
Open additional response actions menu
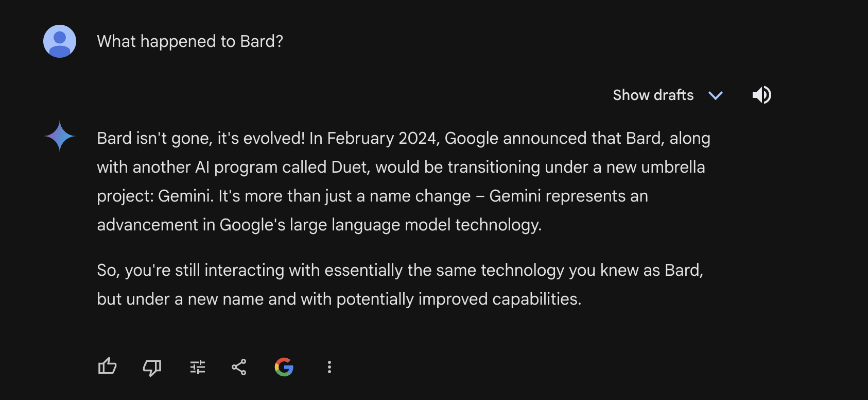point(329,367)
